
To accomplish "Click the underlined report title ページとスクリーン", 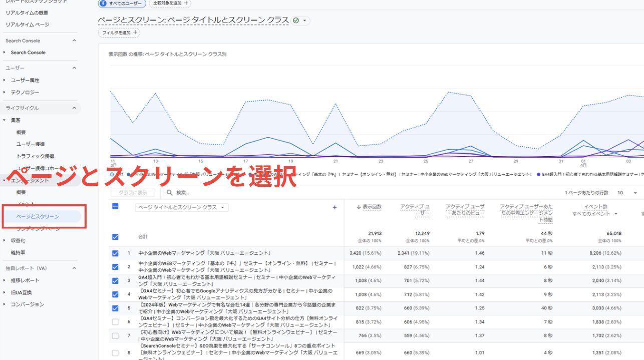I will coord(194,21).
